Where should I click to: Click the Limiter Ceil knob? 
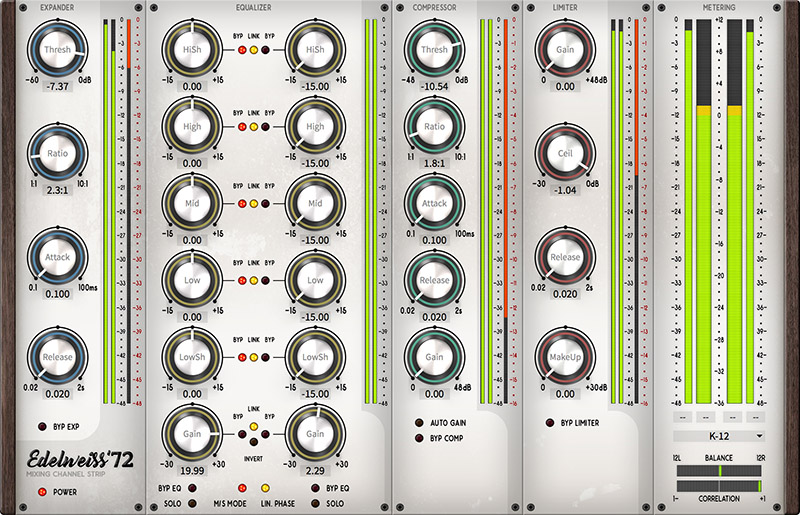(x=564, y=154)
